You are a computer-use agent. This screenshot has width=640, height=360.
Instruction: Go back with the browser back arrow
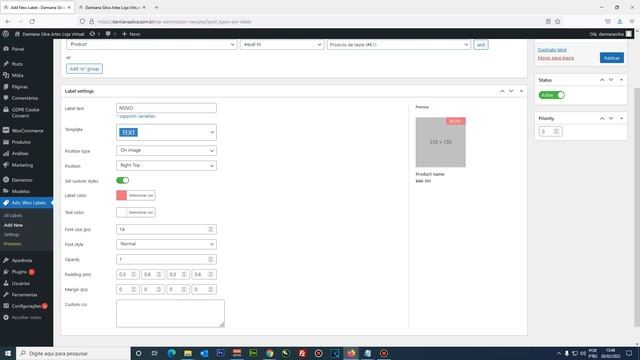pyautogui.click(x=8, y=21)
